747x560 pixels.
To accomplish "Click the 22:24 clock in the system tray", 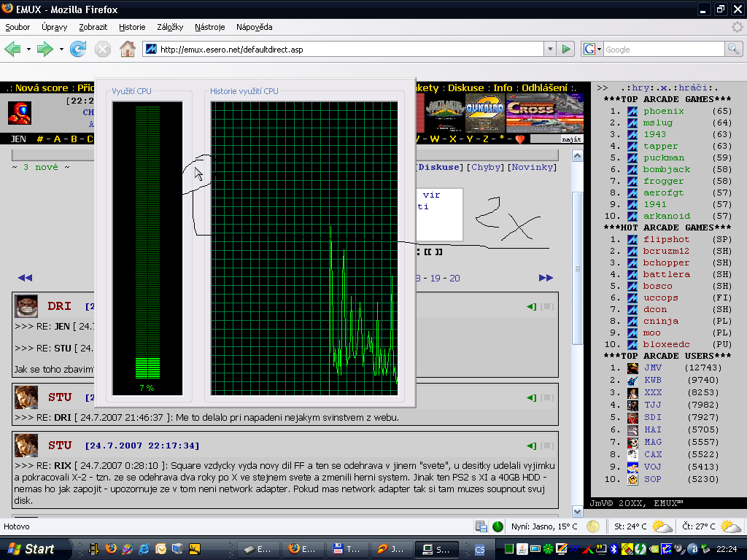I will click(x=727, y=549).
